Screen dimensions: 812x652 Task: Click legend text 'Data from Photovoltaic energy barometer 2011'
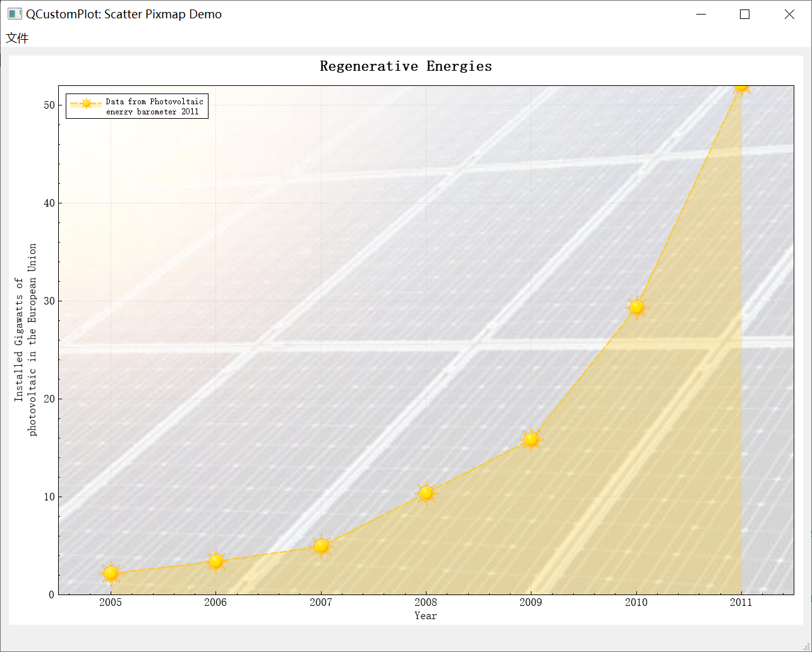[x=155, y=106]
